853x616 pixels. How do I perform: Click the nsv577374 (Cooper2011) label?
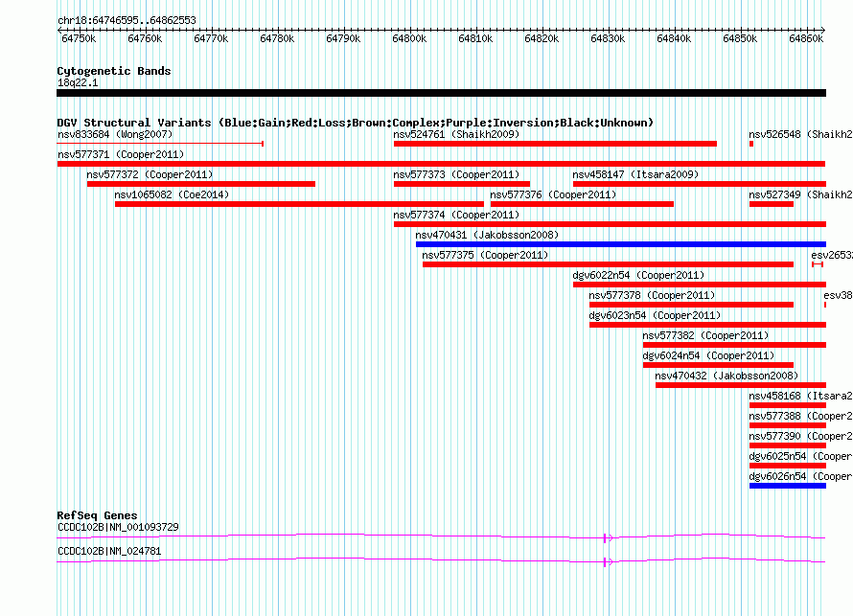[x=456, y=215]
